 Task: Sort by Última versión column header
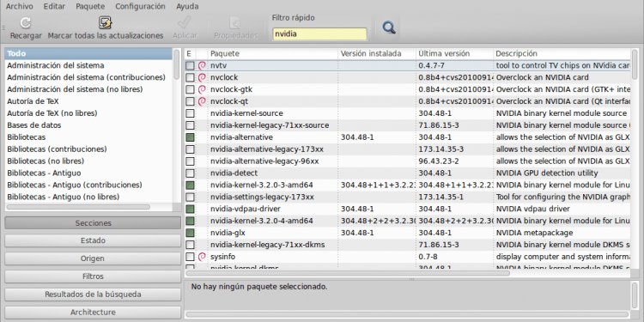(454, 54)
